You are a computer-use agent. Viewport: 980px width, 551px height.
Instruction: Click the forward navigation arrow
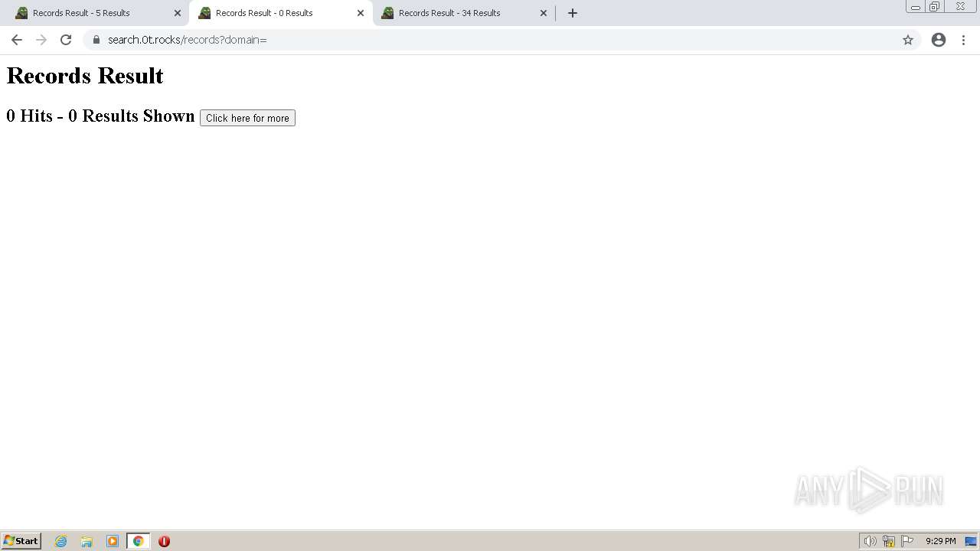pyautogui.click(x=41, y=40)
